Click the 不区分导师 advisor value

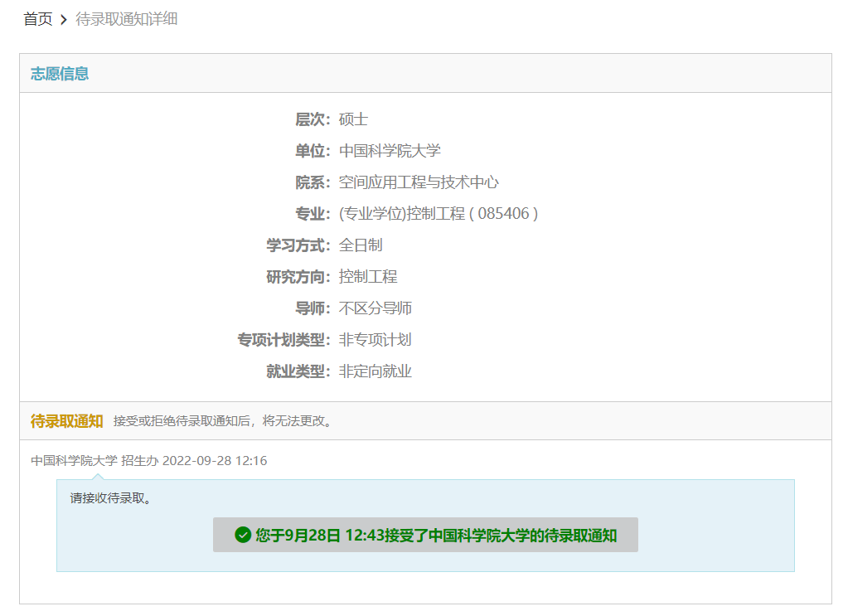coord(376,308)
